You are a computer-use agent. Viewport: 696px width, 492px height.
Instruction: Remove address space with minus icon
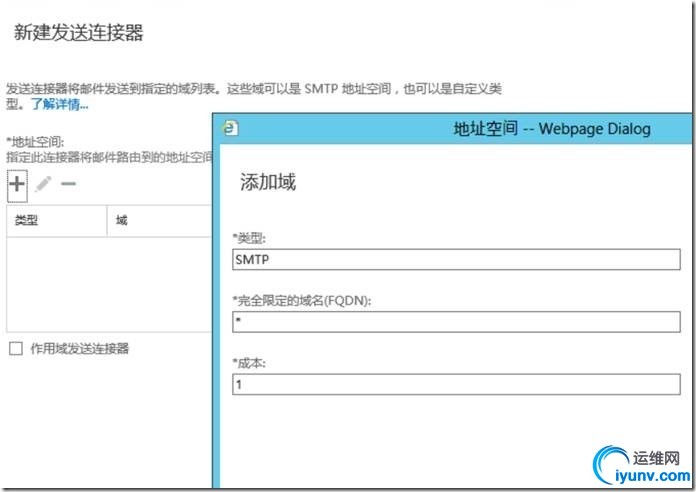(68, 184)
